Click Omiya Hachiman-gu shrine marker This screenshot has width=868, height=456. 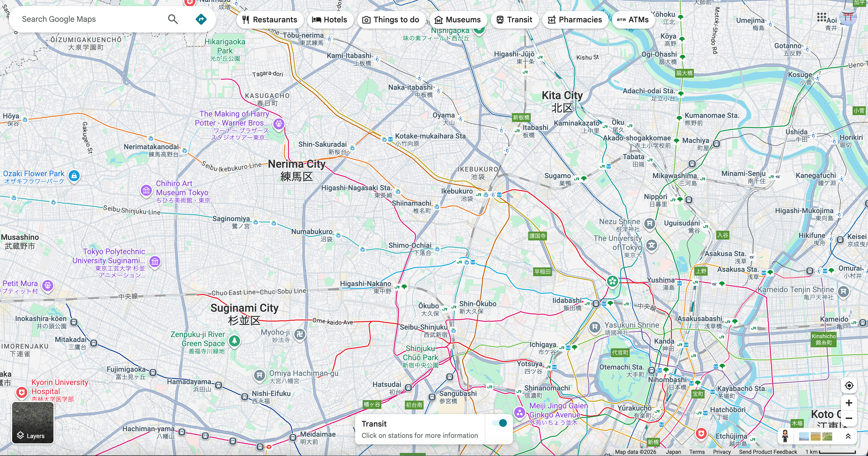pyautogui.click(x=259, y=375)
